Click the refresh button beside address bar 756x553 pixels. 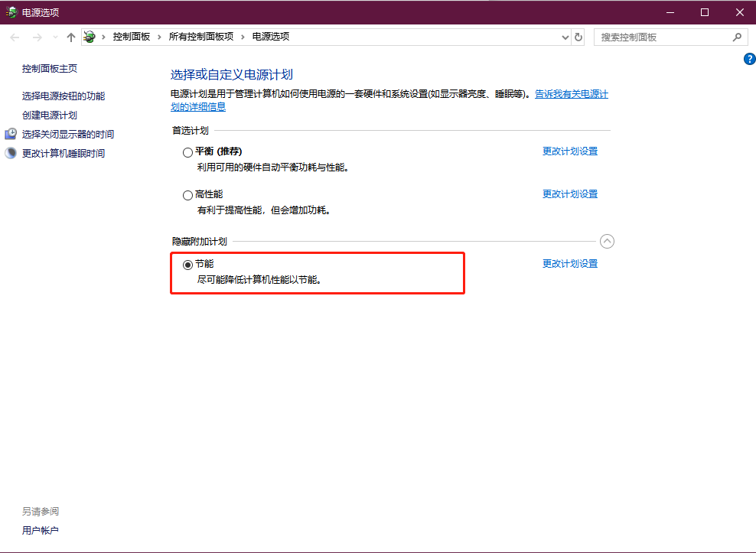578,37
